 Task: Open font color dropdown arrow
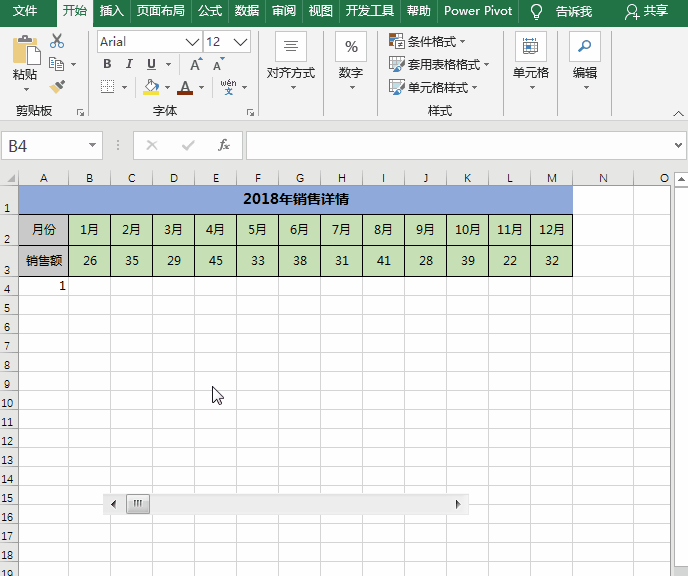pos(201,87)
